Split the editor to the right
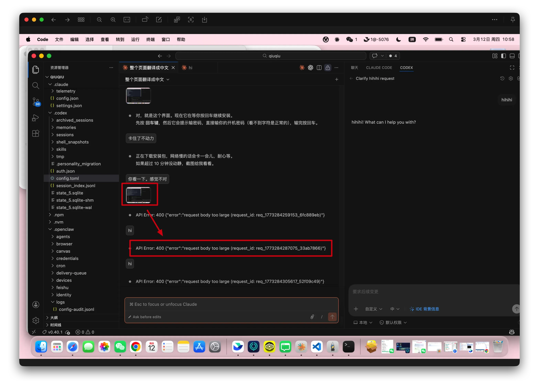 319,68
